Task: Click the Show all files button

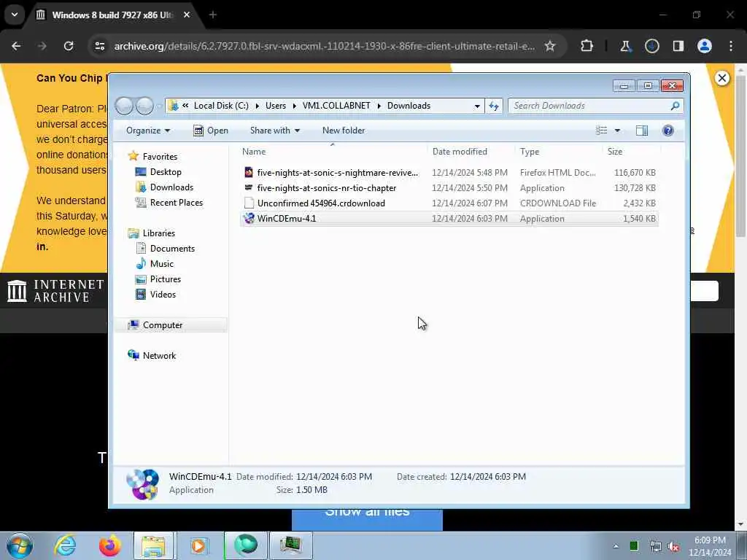Action: (x=367, y=519)
